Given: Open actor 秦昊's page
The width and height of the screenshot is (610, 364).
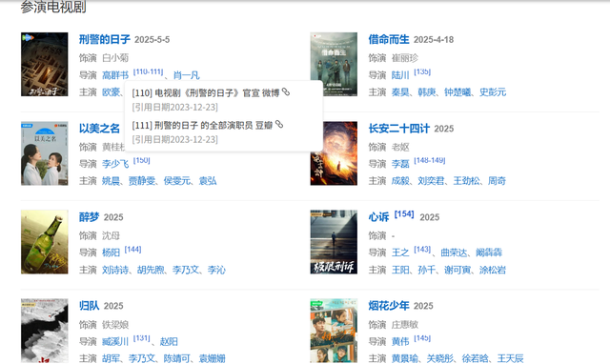Looking at the screenshot, I should click(400, 92).
